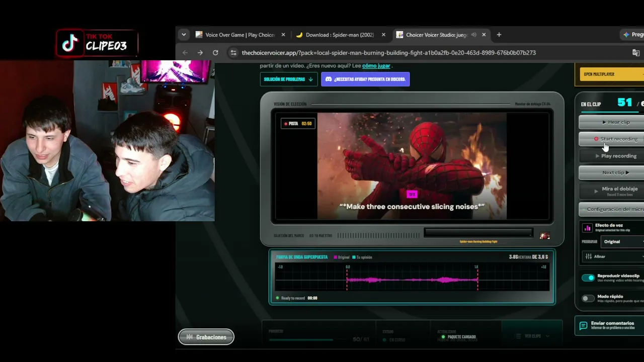Close the Choicer Voicer Studio tab
This screenshot has height=362, width=644.
[484, 35]
